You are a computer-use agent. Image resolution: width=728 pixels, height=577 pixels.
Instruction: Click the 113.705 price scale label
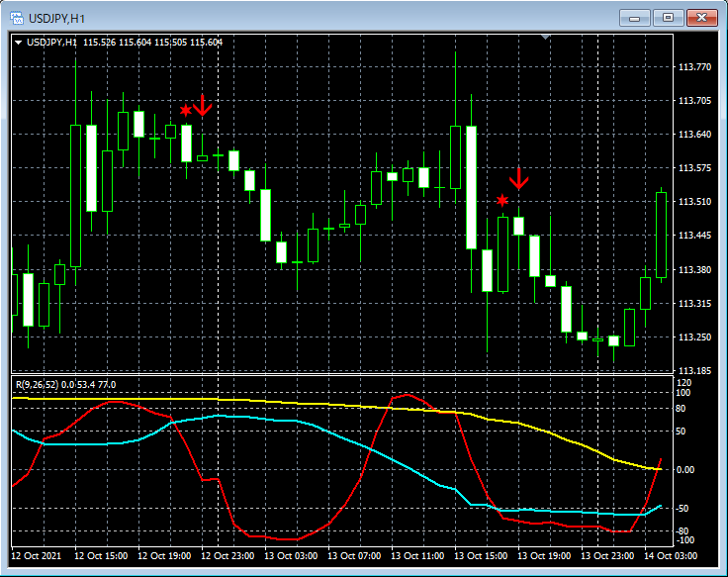(694, 101)
